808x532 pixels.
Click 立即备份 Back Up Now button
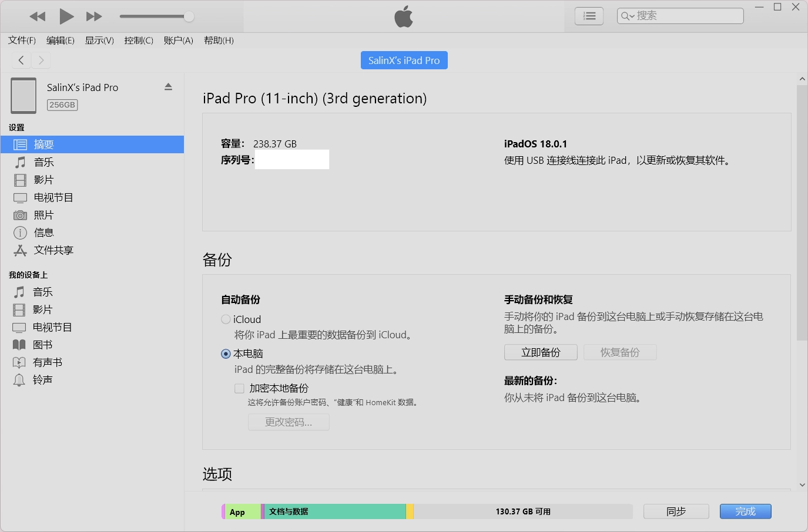click(541, 352)
